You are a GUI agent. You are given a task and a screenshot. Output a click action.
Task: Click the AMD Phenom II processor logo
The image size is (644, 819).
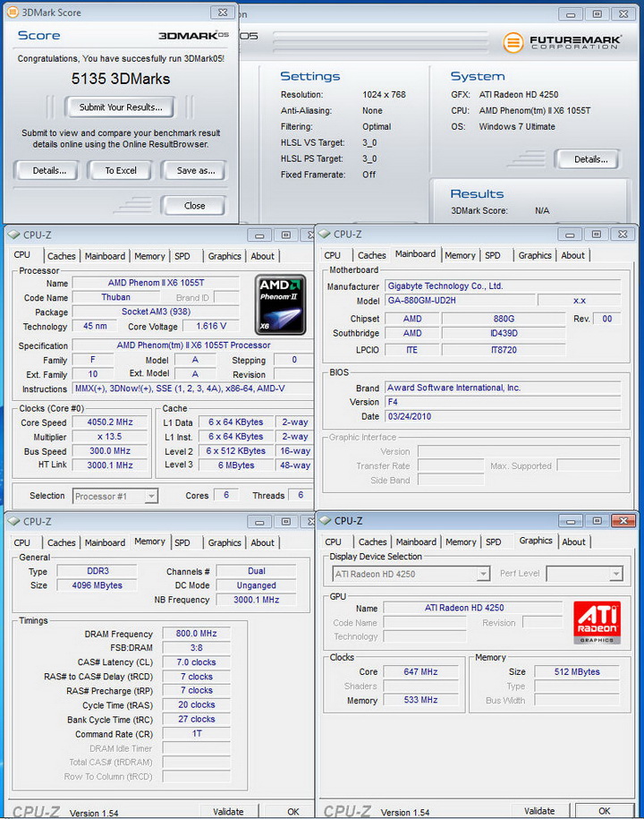click(280, 305)
